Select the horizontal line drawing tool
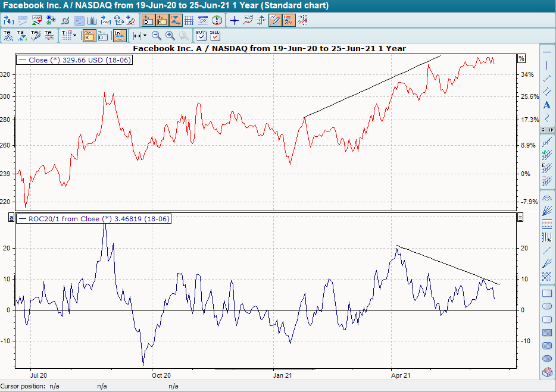The height and width of the screenshot is (392, 556). click(x=546, y=52)
